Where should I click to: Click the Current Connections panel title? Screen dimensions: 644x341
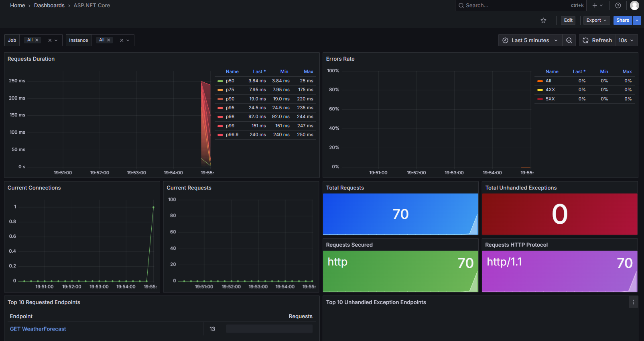34,188
